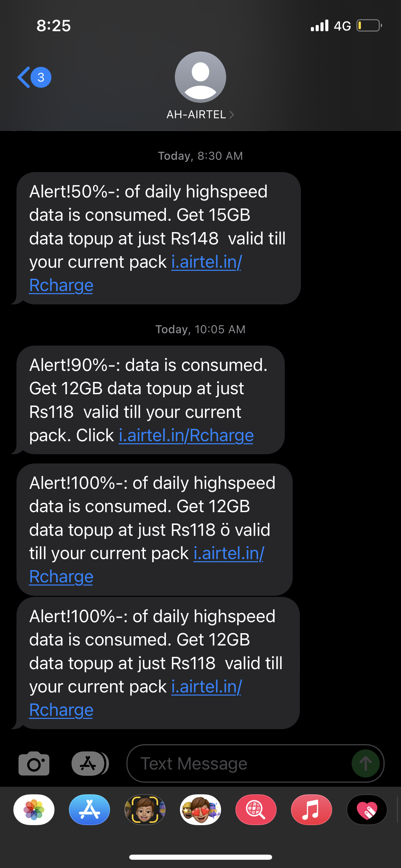Open App Store icon in app strip
Viewport: 401px width, 868px height.
(89, 810)
